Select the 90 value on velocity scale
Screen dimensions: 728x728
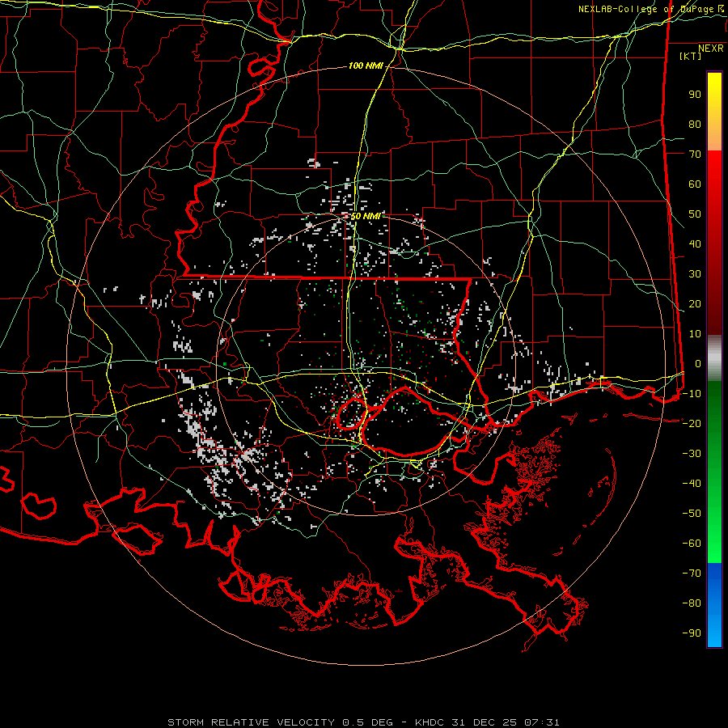(695, 95)
